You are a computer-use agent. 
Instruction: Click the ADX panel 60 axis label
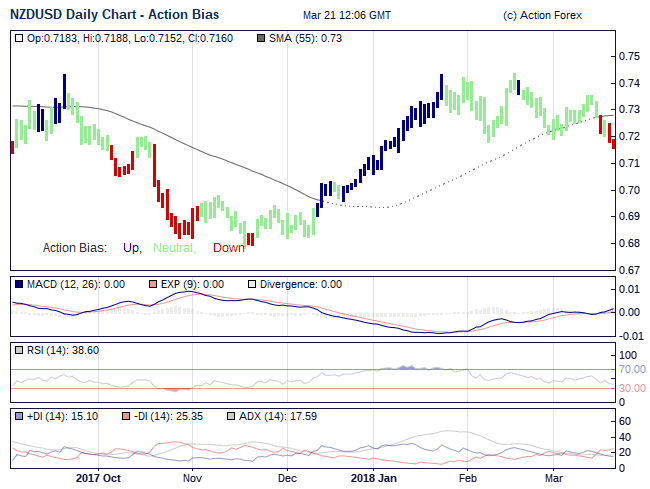[x=625, y=421]
